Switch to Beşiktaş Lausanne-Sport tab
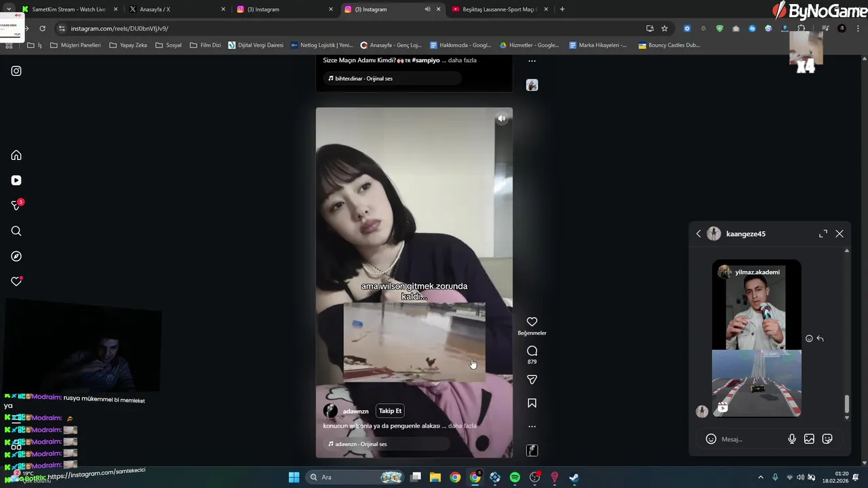 [x=499, y=9]
